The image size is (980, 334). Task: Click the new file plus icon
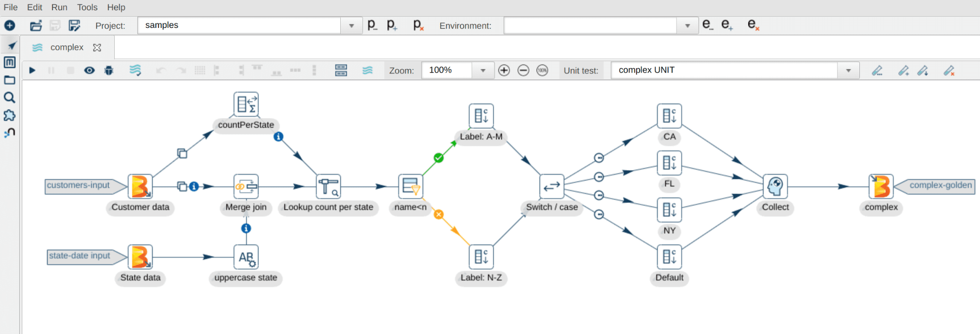click(x=10, y=25)
